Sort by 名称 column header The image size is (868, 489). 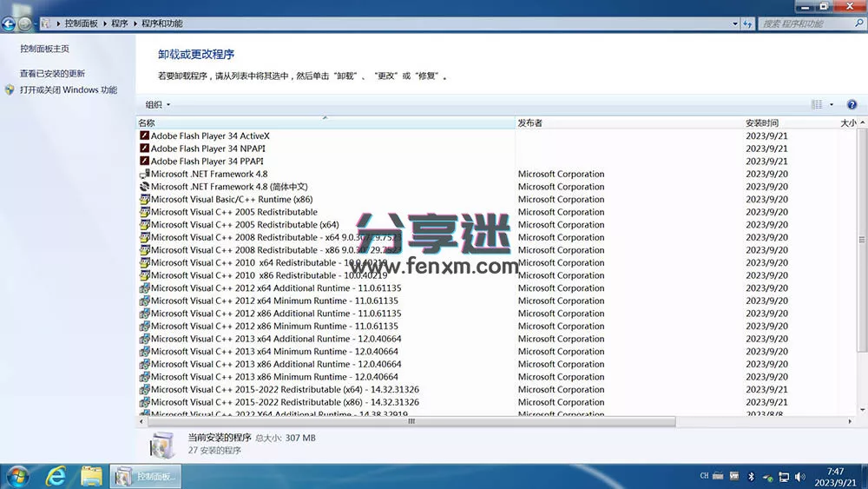(325, 123)
